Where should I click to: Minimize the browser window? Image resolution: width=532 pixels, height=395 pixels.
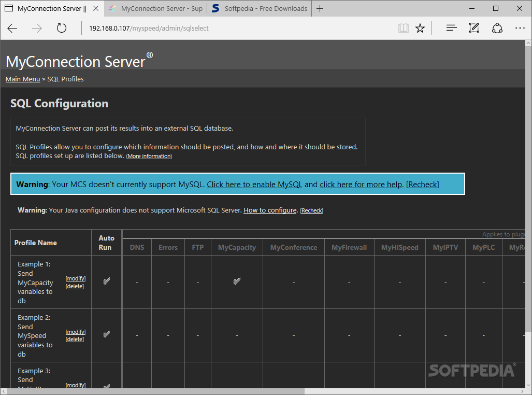pyautogui.click(x=472, y=8)
